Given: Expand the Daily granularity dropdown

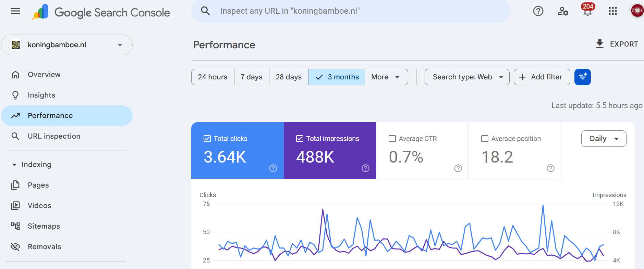Looking at the screenshot, I should 604,139.
